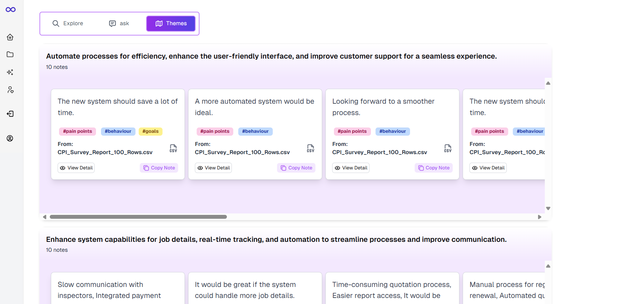Click #pain points tag on second card
The width and height of the screenshot is (644, 304).
tap(215, 131)
